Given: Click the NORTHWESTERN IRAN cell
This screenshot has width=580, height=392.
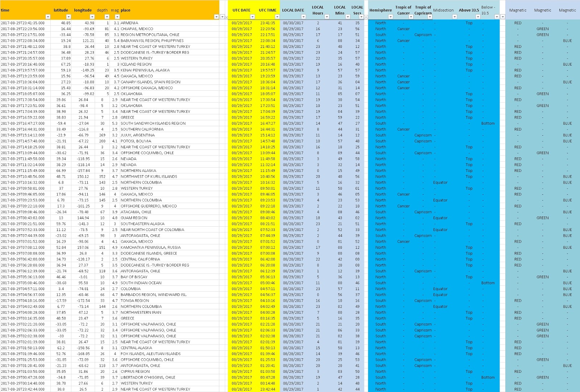Looking at the screenshot, I should pyautogui.click(x=169, y=312).
